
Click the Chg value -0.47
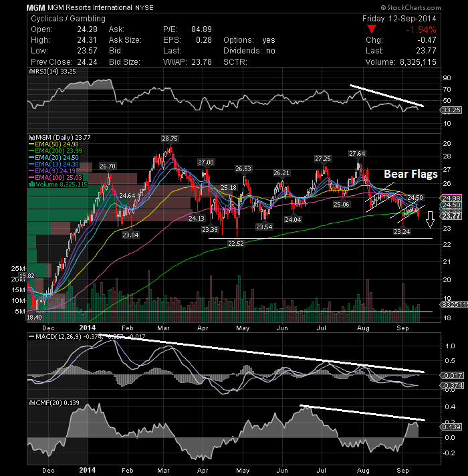click(x=427, y=40)
